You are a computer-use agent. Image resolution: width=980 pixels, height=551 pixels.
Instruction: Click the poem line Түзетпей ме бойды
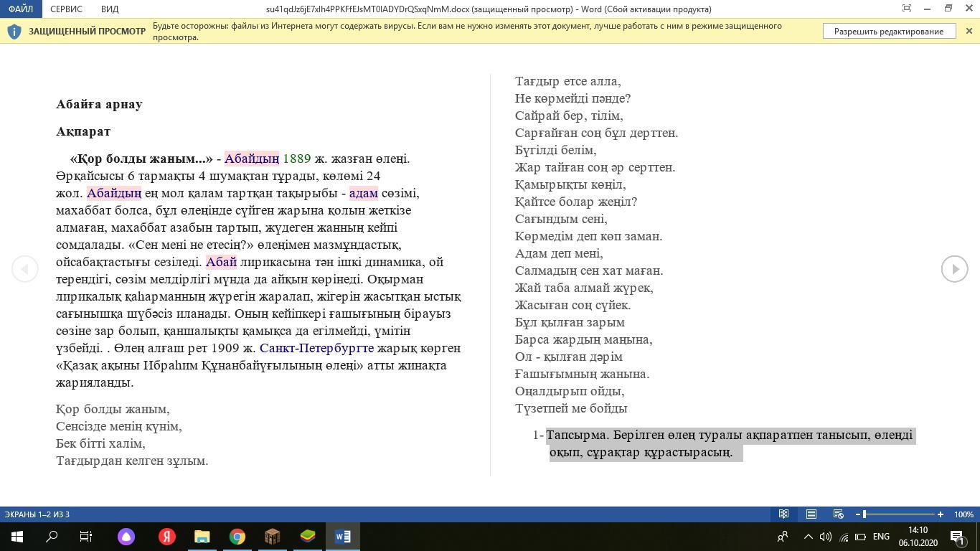click(x=571, y=408)
